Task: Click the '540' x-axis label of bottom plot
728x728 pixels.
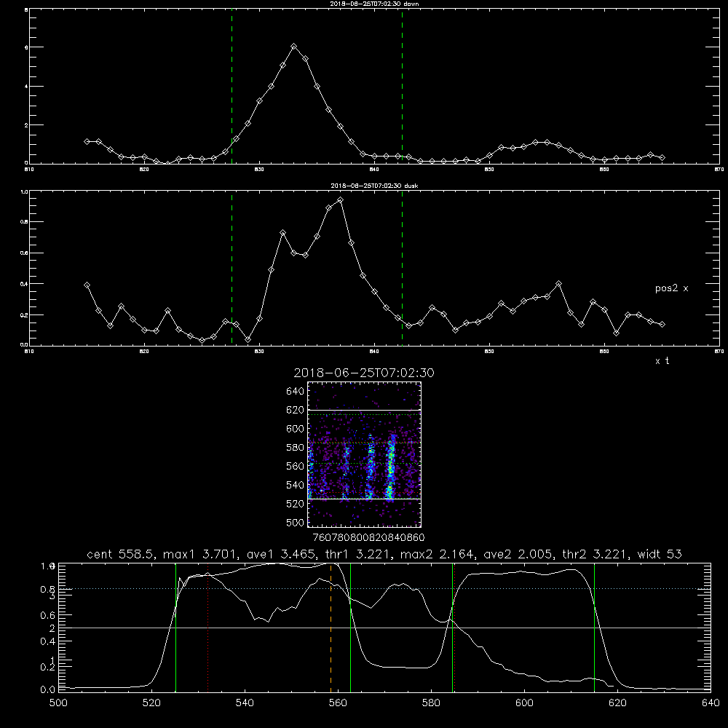Action: pyautogui.click(x=245, y=703)
